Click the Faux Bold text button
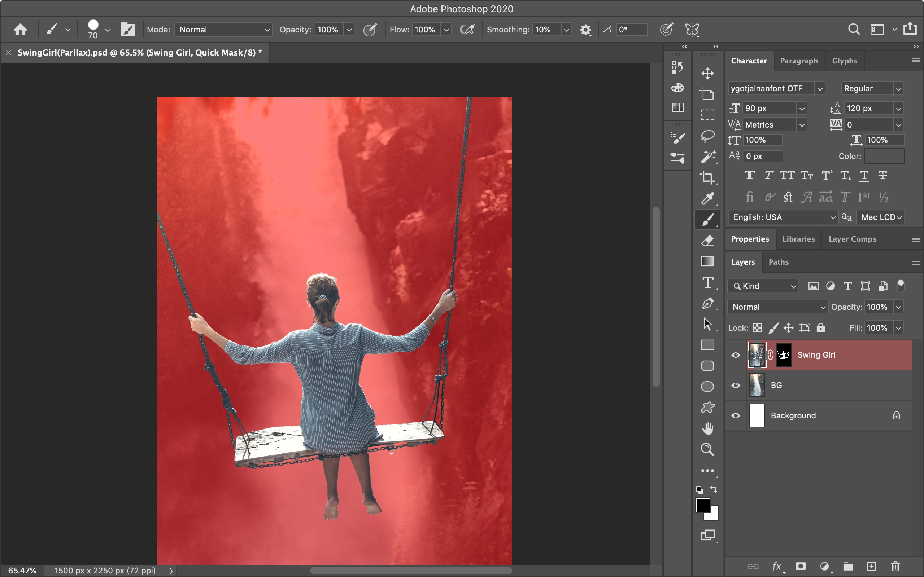The width and height of the screenshot is (924, 577). [750, 176]
